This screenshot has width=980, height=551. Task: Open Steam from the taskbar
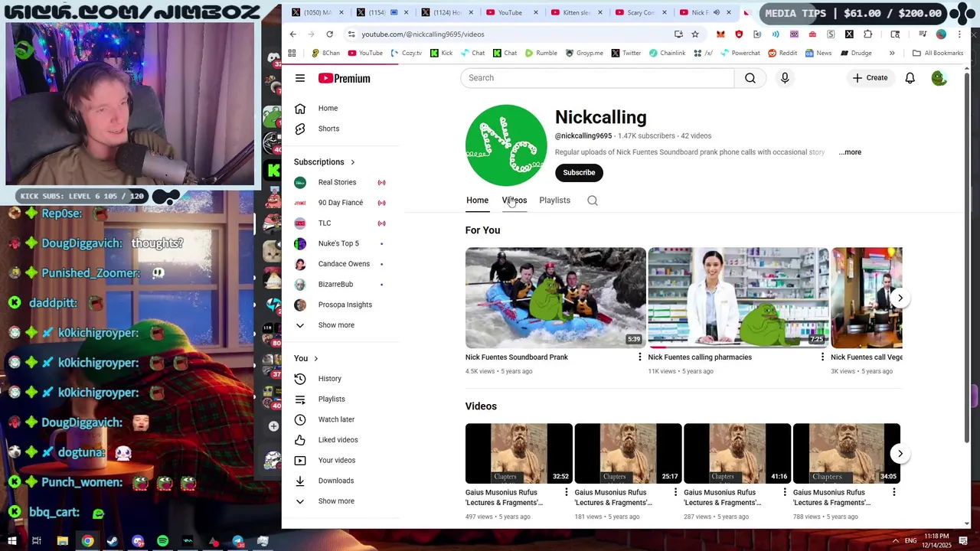(112, 541)
